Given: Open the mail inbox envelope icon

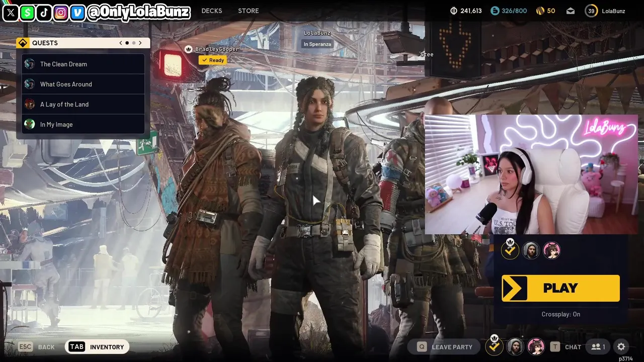Looking at the screenshot, I should [x=571, y=11].
